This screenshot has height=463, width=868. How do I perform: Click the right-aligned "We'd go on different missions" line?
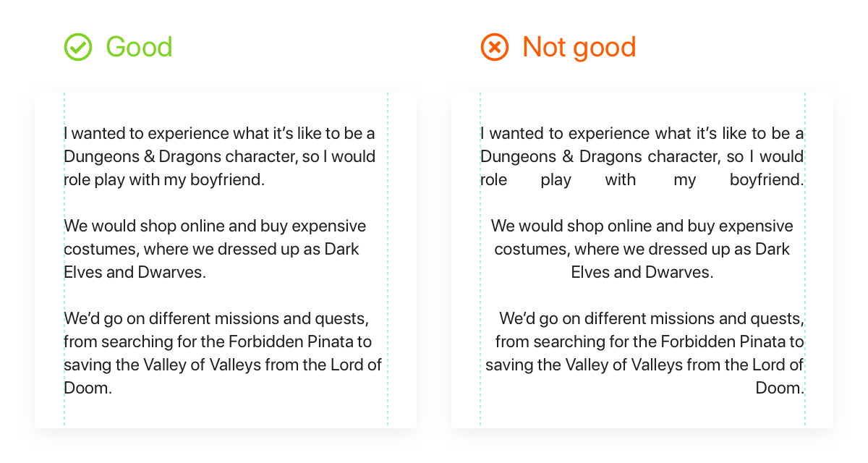(x=652, y=319)
